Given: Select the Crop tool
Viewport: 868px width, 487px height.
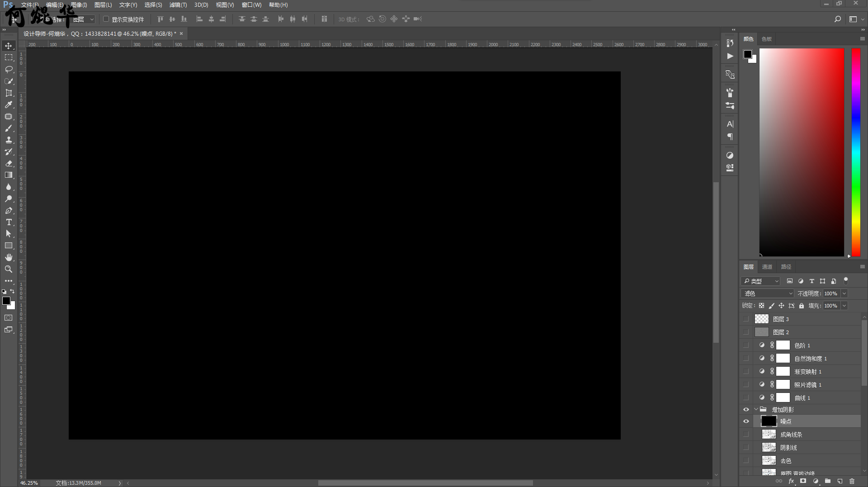Looking at the screenshot, I should [9, 93].
